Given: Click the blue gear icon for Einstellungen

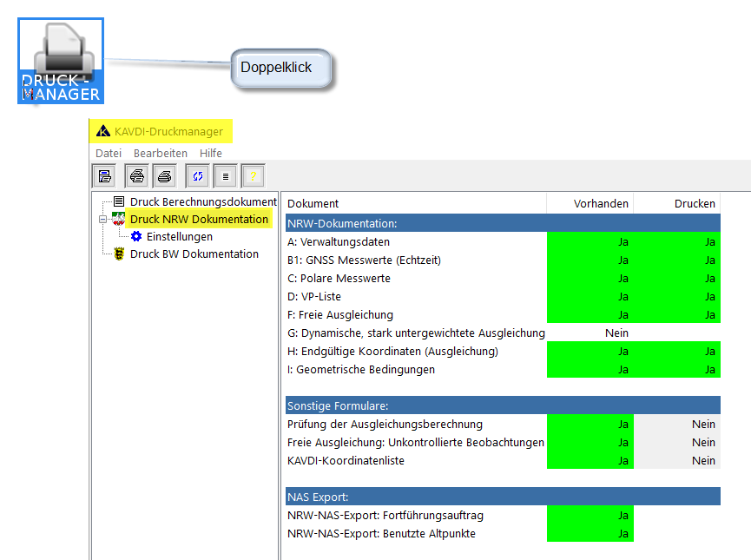Looking at the screenshot, I should (x=136, y=236).
